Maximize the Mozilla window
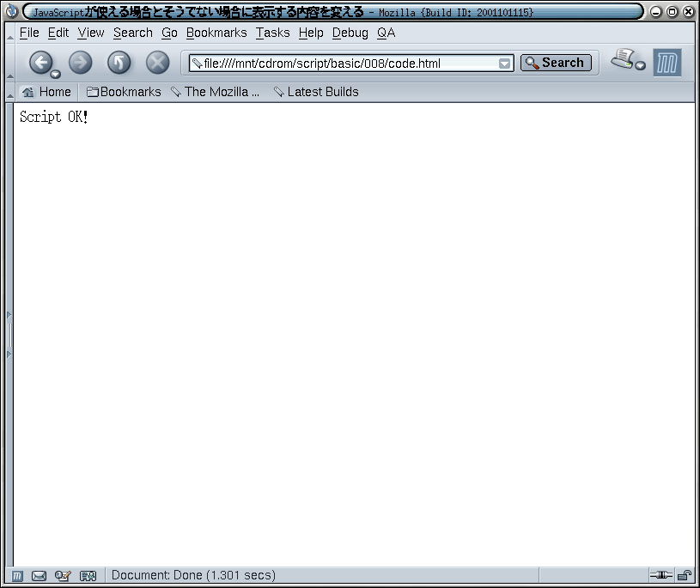Screen dimensions: 700x588 672,12
